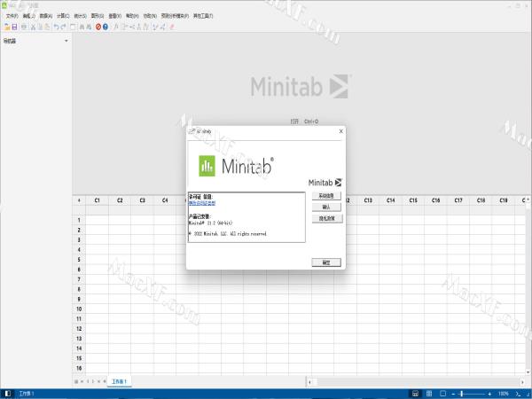Select the 工作表 1 worksheet tab
This screenshot has width=532, height=399.
click(x=120, y=381)
